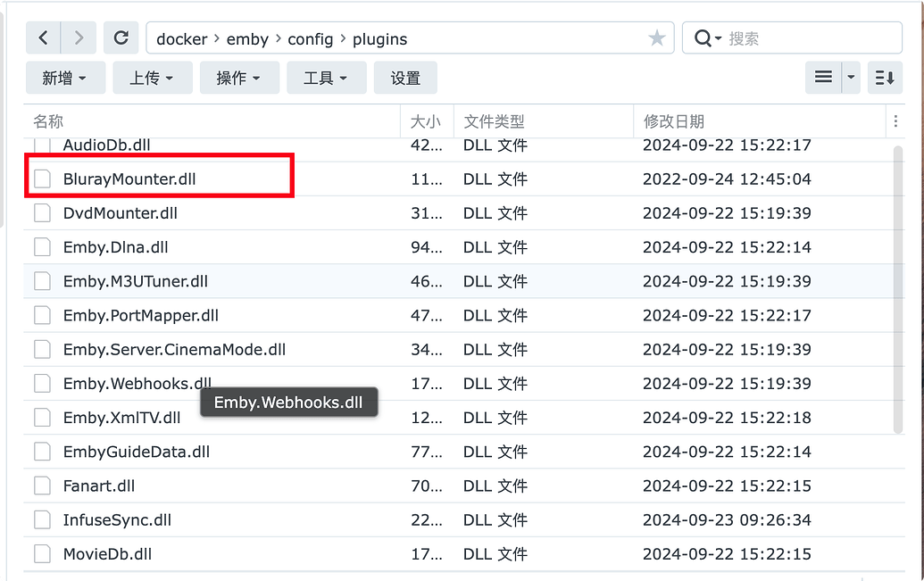The width and height of the screenshot is (924, 581).
Task: Select the Fanart.dll file icon
Action: coord(43,486)
